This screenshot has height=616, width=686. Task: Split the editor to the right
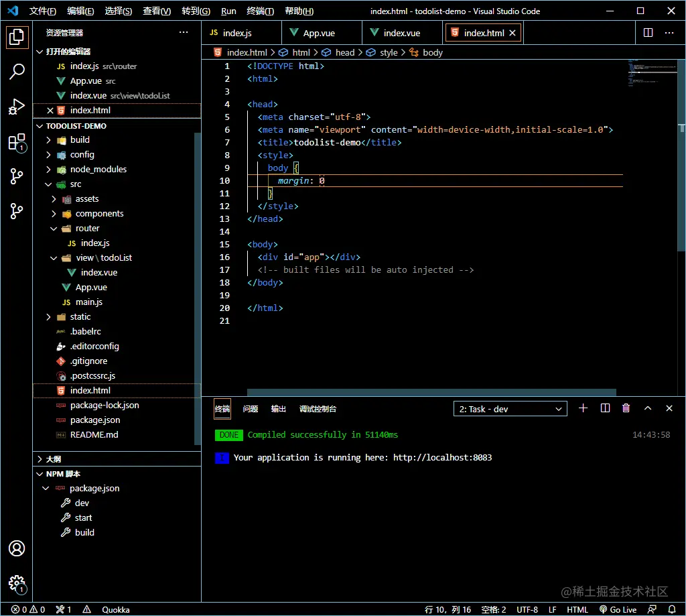click(x=648, y=33)
